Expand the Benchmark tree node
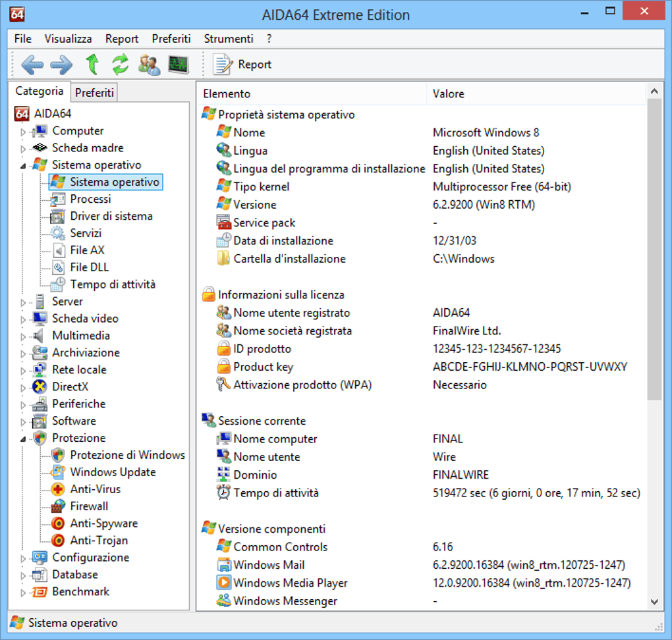672x640 pixels. pyautogui.click(x=23, y=593)
